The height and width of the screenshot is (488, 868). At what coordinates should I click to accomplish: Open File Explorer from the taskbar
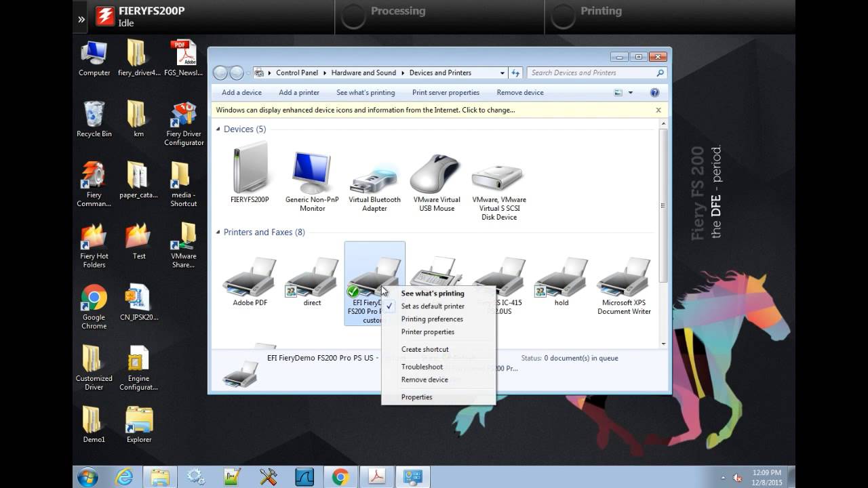pyautogui.click(x=160, y=476)
